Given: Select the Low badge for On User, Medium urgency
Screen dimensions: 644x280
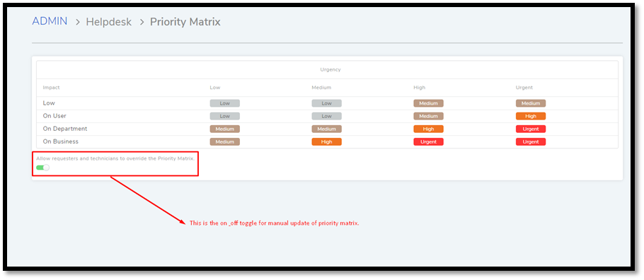Looking at the screenshot, I should click(326, 116).
